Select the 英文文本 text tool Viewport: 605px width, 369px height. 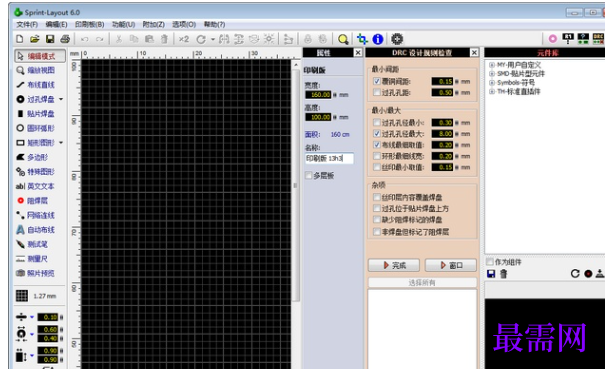coord(35,186)
